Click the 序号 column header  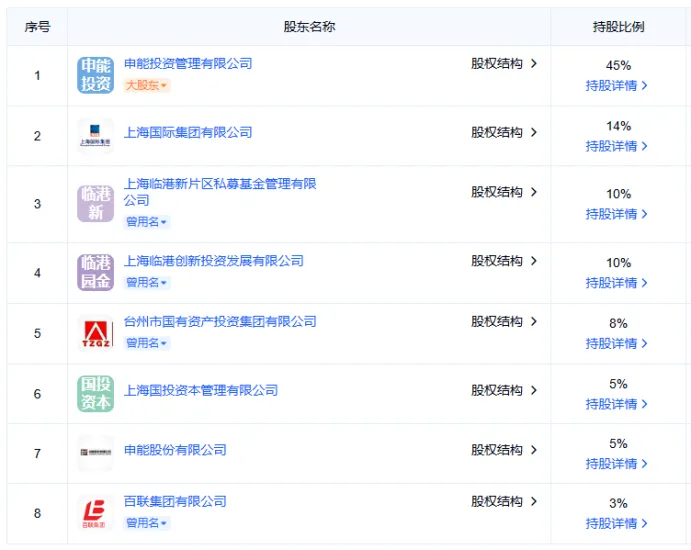coord(37,27)
